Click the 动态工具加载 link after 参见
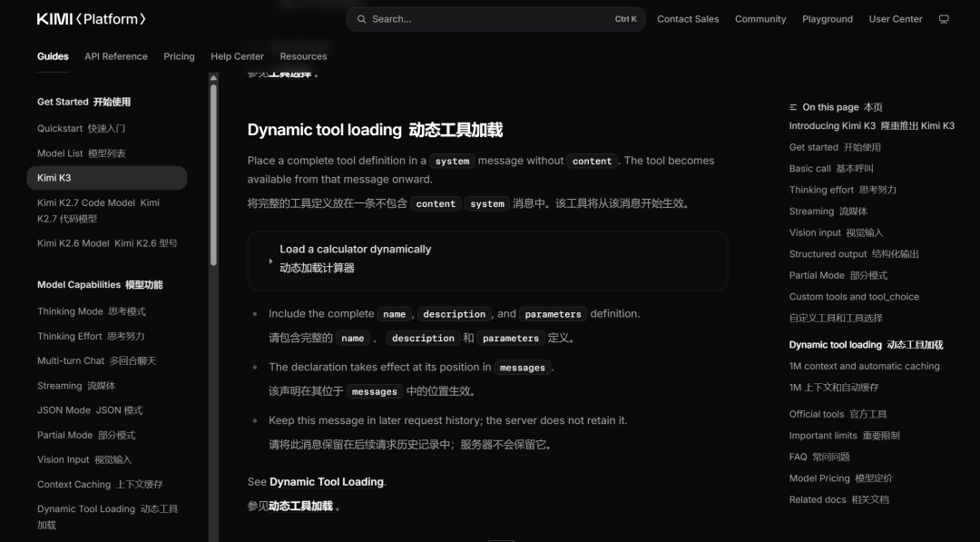Screen dimensions: 980x542 click(x=300, y=507)
